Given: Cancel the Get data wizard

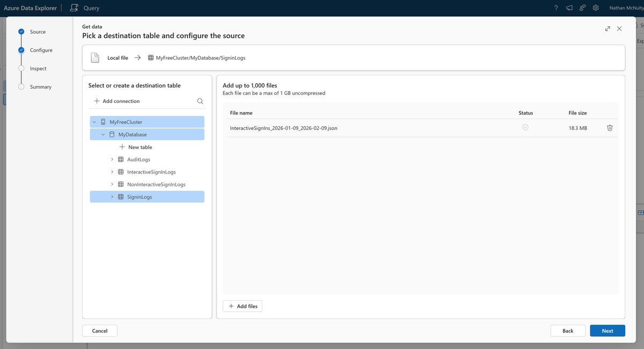Looking at the screenshot, I should point(100,331).
